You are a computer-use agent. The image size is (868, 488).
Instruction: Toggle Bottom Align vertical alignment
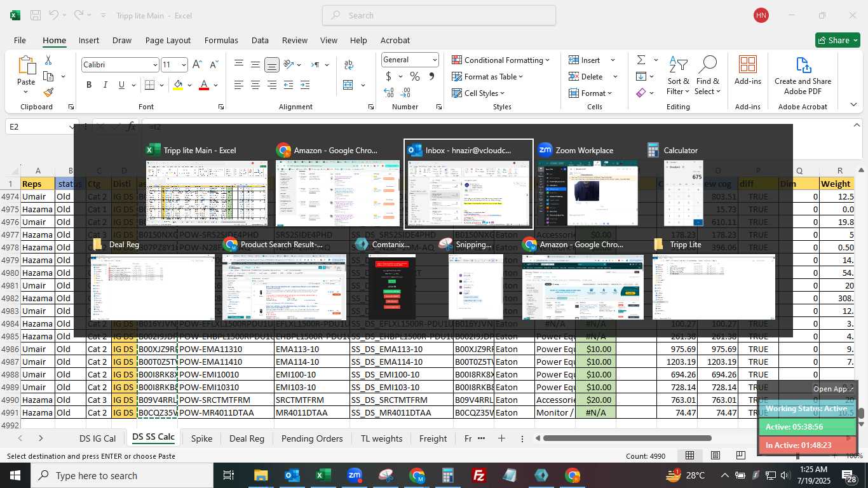click(271, 65)
